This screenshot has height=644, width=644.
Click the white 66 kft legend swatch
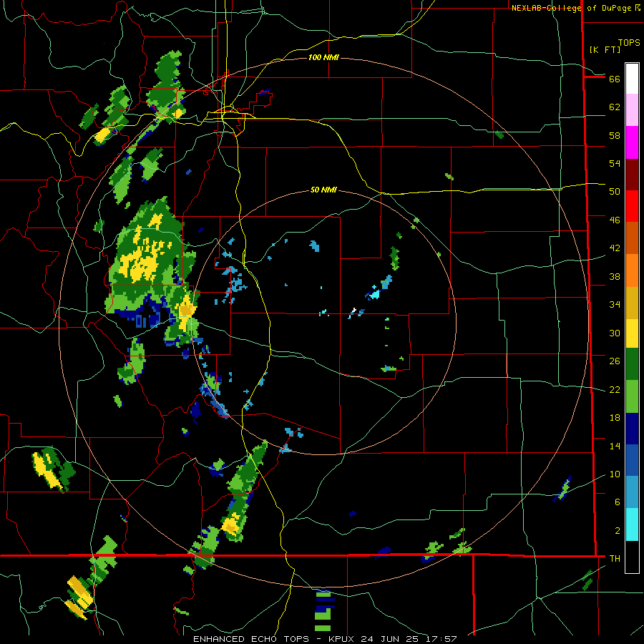pyautogui.click(x=632, y=79)
